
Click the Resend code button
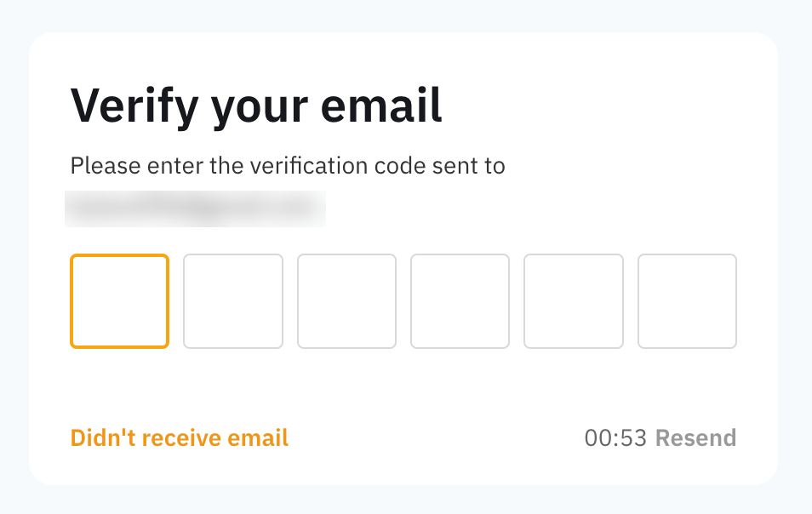point(695,438)
